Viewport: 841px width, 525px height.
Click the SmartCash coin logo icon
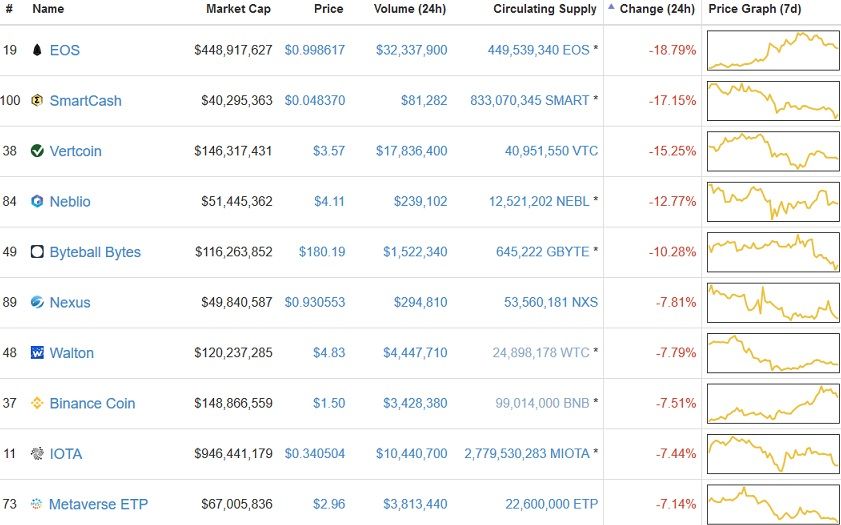37,101
